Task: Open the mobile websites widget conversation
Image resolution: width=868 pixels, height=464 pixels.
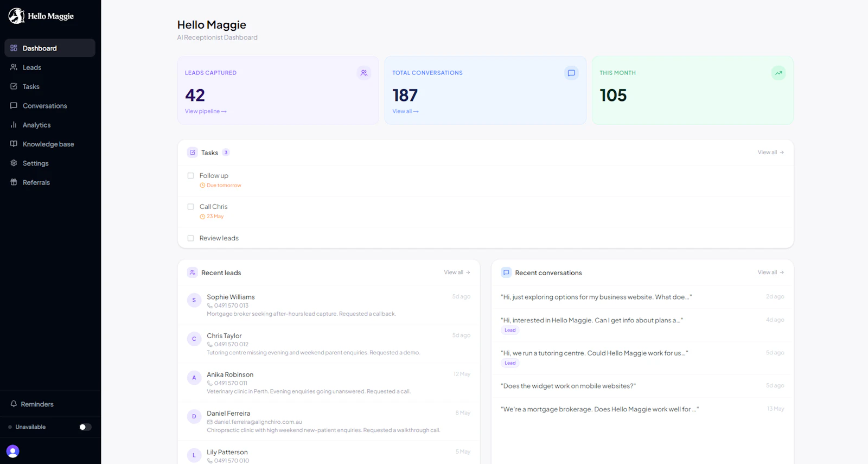Action: pyautogui.click(x=642, y=386)
